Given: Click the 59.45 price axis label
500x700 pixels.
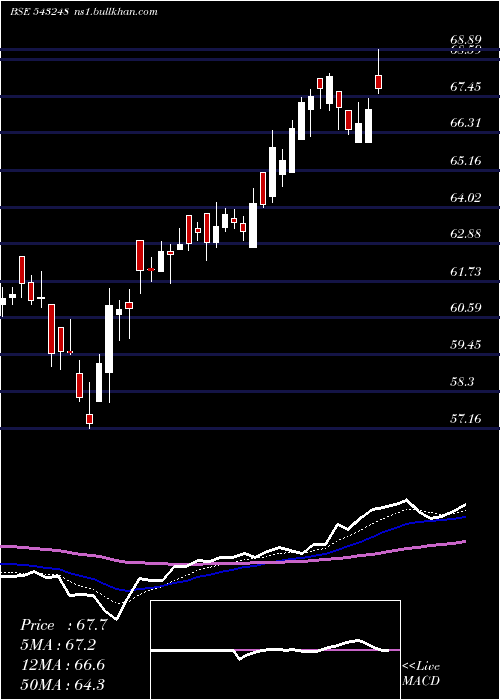Looking at the screenshot, I should point(466,345).
